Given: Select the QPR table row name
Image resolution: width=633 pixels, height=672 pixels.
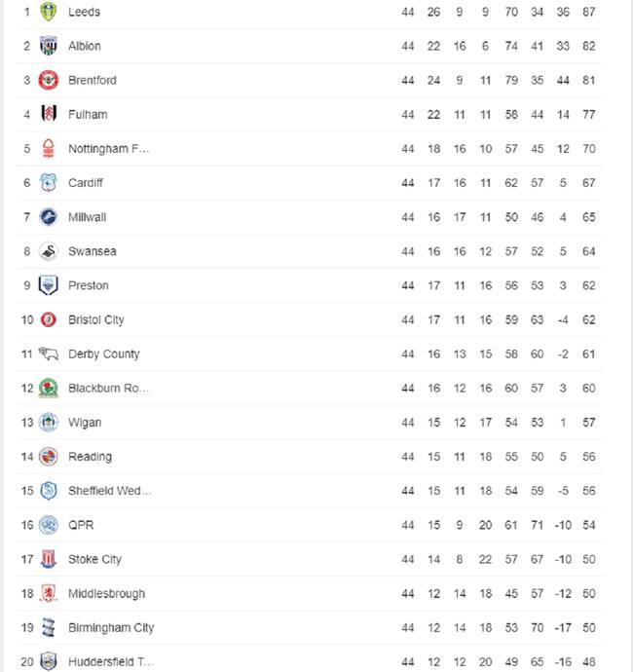Looking at the screenshot, I should pyautogui.click(x=81, y=525).
